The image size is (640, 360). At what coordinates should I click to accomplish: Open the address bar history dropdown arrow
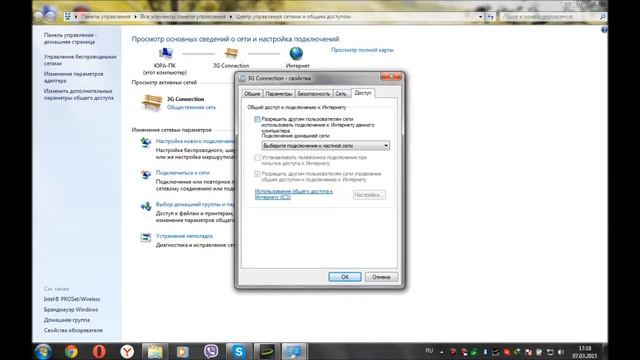(x=480, y=17)
